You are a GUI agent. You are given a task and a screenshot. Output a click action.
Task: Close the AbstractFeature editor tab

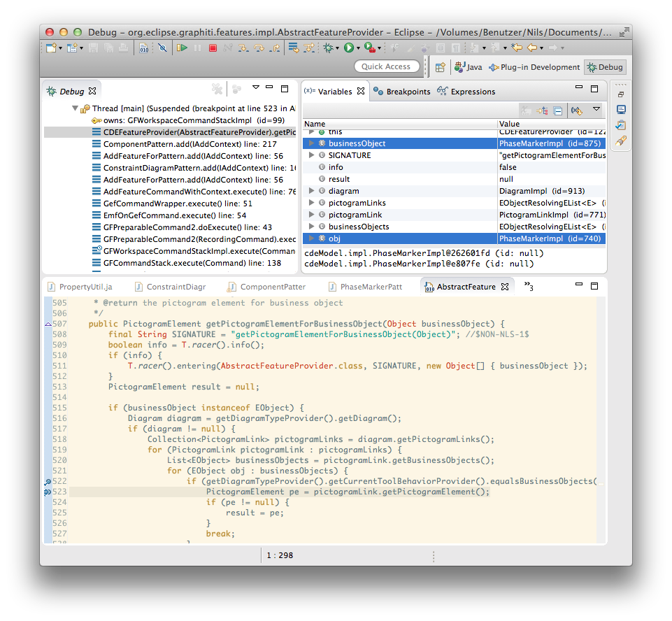[x=506, y=287]
